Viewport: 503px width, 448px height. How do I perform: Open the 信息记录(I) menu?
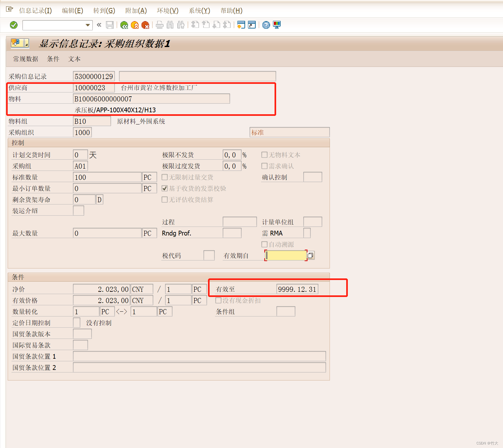pyautogui.click(x=35, y=11)
